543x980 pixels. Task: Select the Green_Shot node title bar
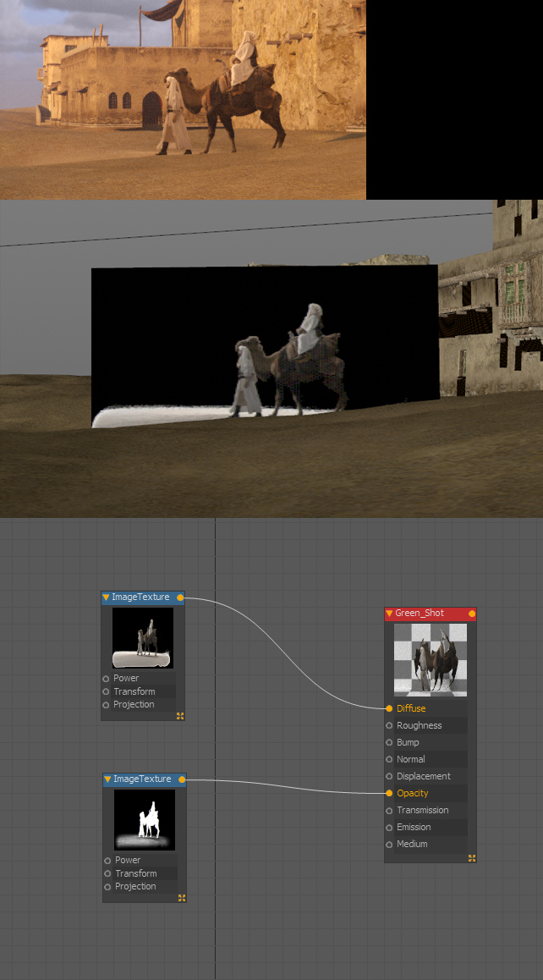point(431,614)
